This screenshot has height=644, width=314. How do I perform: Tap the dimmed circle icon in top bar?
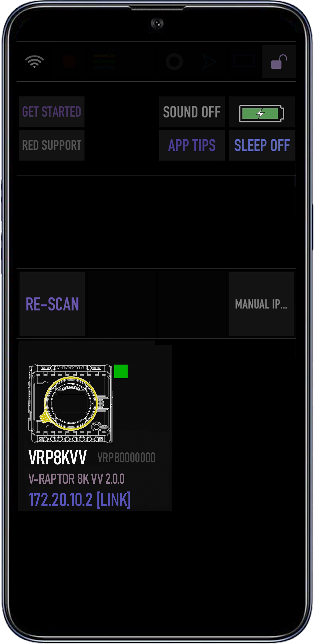pyautogui.click(x=174, y=62)
